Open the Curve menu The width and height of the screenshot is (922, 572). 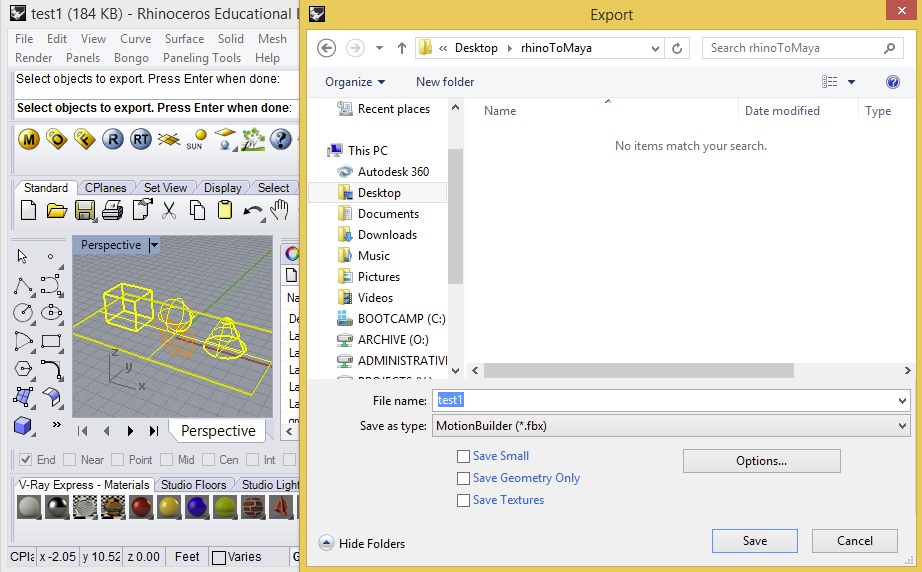(135, 39)
